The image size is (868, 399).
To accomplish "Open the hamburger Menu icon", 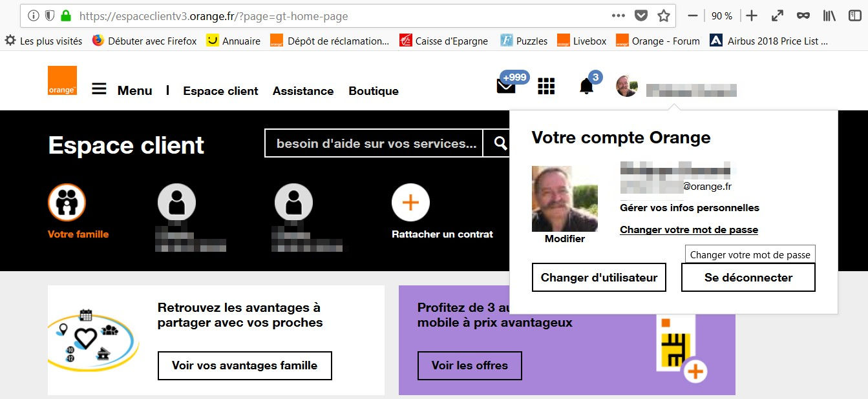I will [x=99, y=89].
